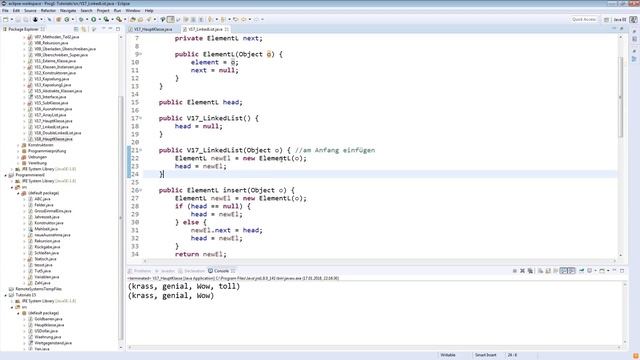Navigate forward with the Forward arrow icon
The width and height of the screenshot is (640, 360).
256,19
